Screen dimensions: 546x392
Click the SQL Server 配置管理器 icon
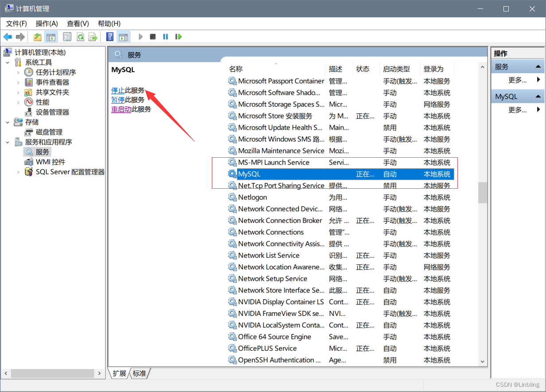[x=29, y=172]
